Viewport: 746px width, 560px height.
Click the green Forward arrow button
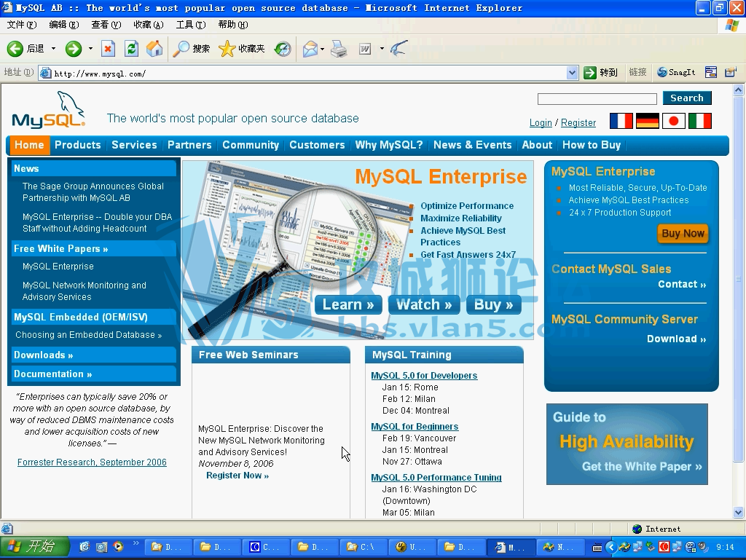[74, 49]
